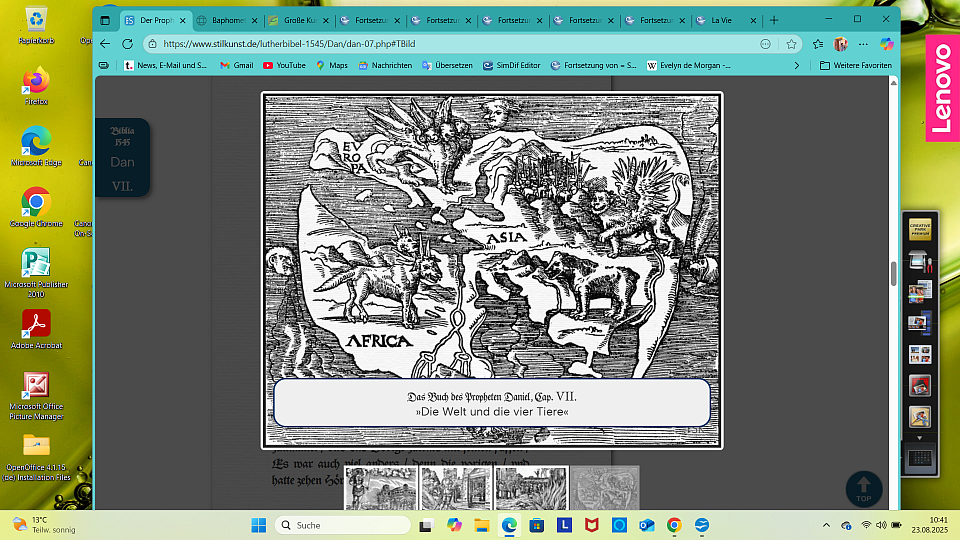
Task: Open the Edge profile avatar
Action: pos(841,44)
